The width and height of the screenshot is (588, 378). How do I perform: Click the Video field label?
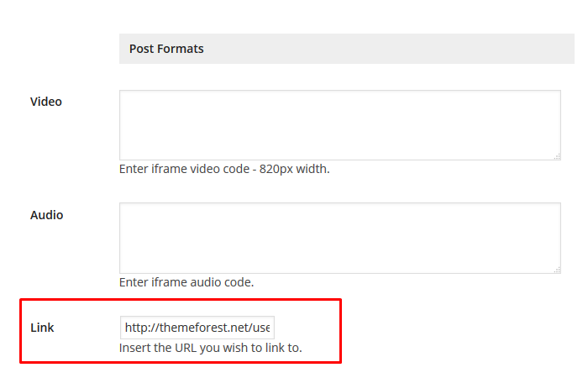46,102
